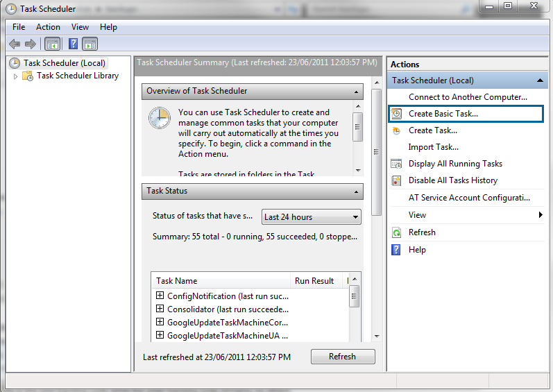This screenshot has width=553, height=392.
Task: Click Refresh in the Actions pane
Action: point(422,232)
